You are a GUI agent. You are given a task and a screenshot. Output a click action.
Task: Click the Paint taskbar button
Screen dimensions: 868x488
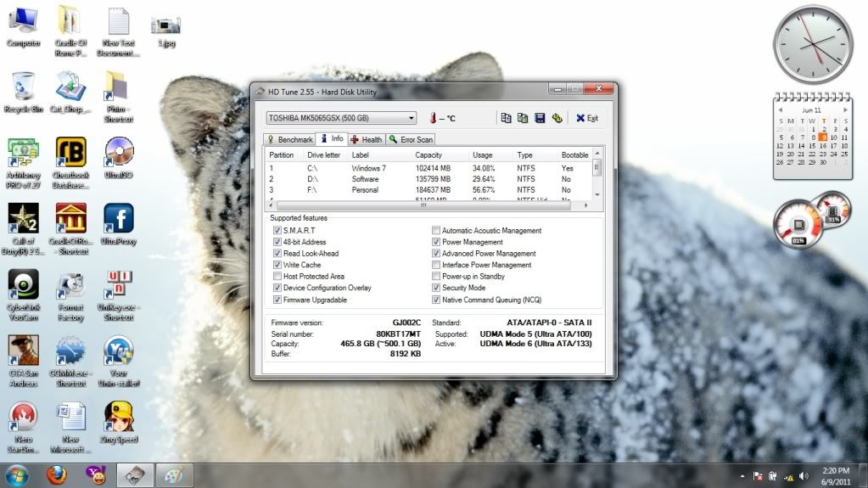coord(175,475)
